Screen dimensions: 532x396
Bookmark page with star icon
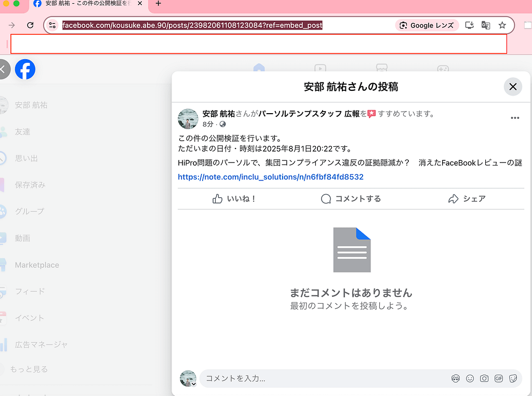pos(502,25)
